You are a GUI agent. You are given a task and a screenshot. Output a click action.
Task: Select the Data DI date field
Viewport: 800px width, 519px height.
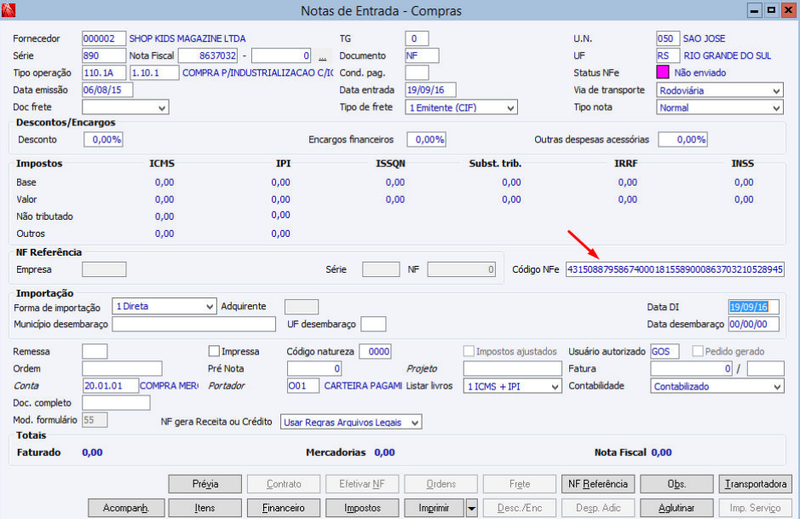(x=754, y=307)
